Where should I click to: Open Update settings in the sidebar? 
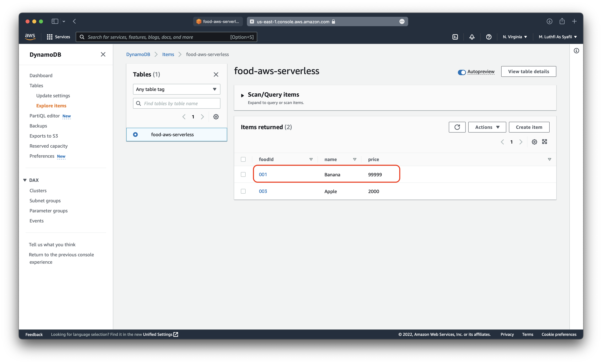tap(53, 96)
